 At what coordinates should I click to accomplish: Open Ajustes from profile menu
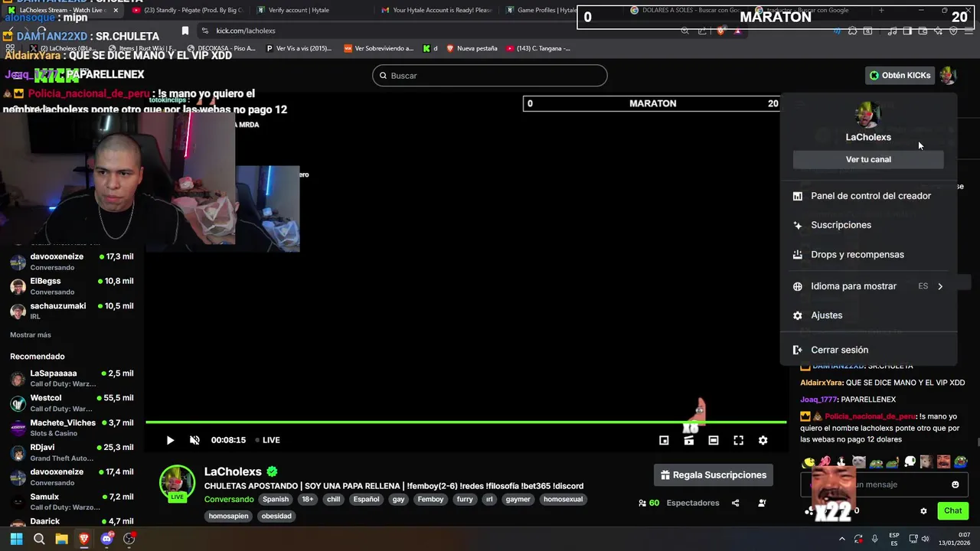[x=868, y=315]
